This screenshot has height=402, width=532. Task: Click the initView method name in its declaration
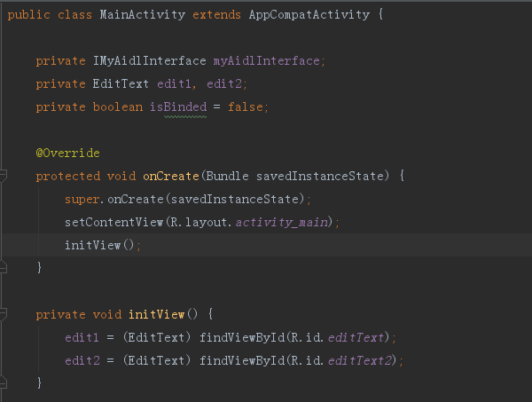tap(156, 315)
